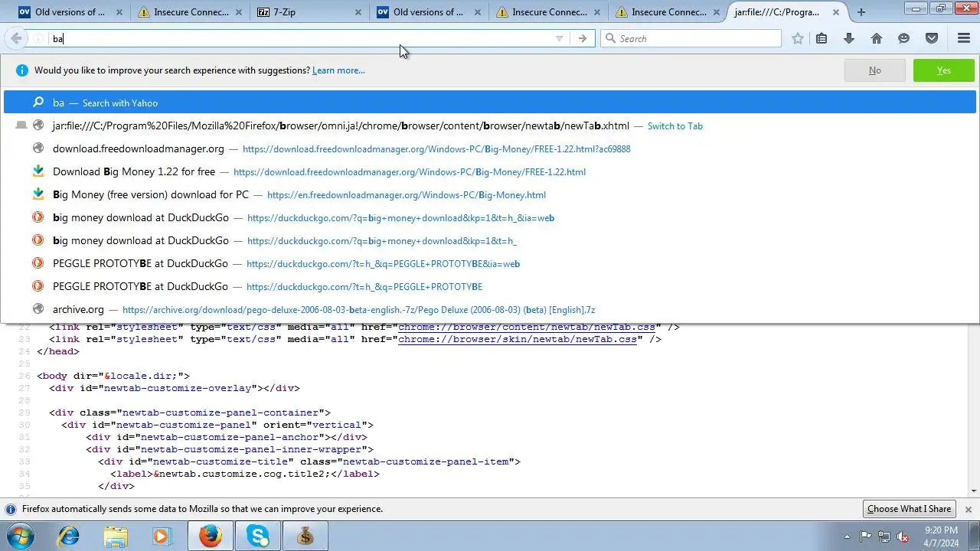Click the search magnifier icon
Image resolution: width=980 pixels, height=551 pixels.
coord(610,38)
